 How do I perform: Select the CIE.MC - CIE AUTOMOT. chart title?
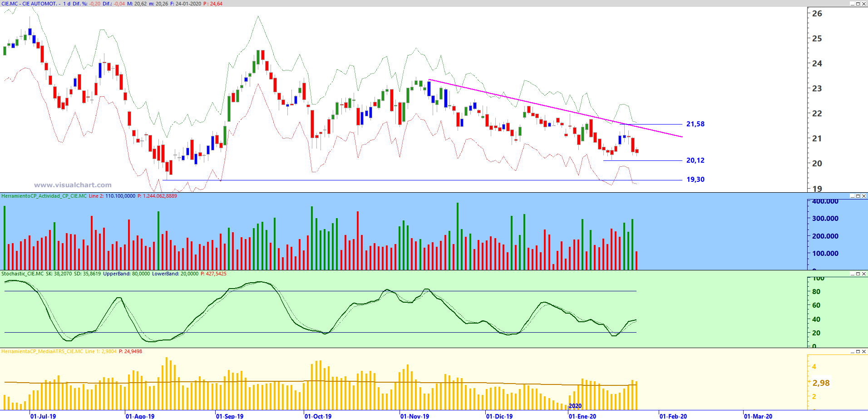click(30, 4)
